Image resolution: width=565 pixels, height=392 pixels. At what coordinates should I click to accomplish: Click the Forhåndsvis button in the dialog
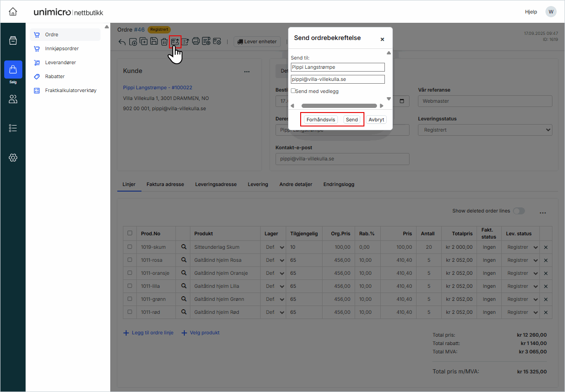click(x=321, y=120)
